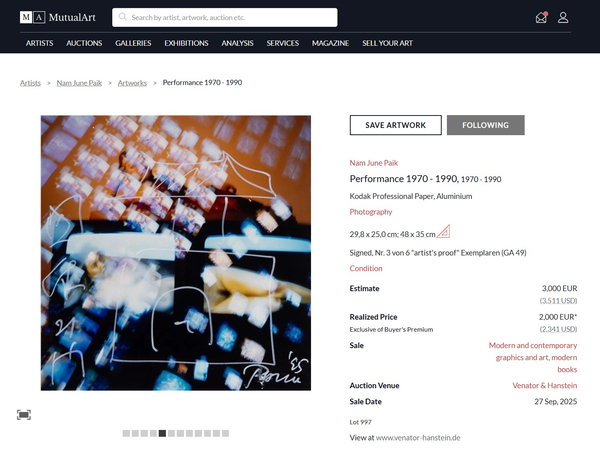Open the Auctions menu
This screenshot has height=454, width=600.
click(x=84, y=43)
